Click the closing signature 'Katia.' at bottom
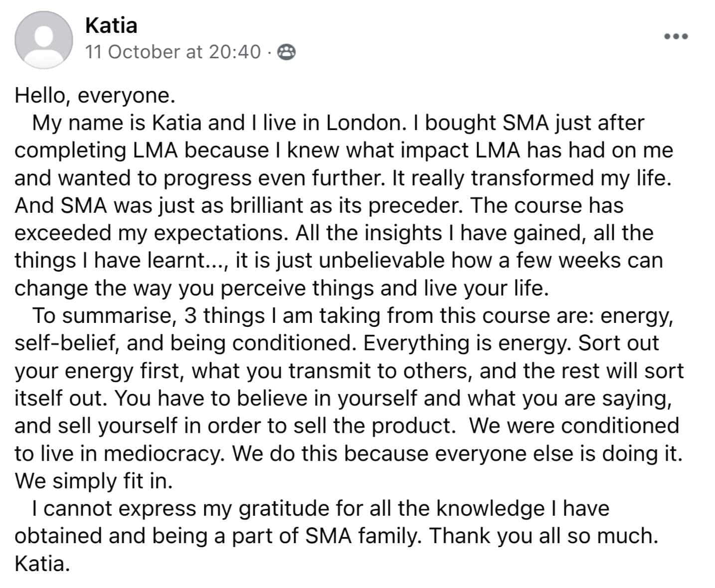 coord(42,564)
